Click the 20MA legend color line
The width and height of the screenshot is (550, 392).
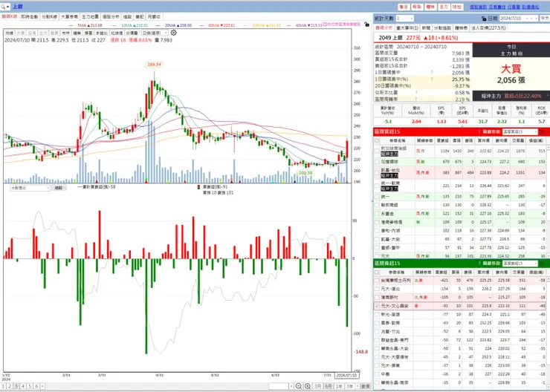(x=158, y=25)
